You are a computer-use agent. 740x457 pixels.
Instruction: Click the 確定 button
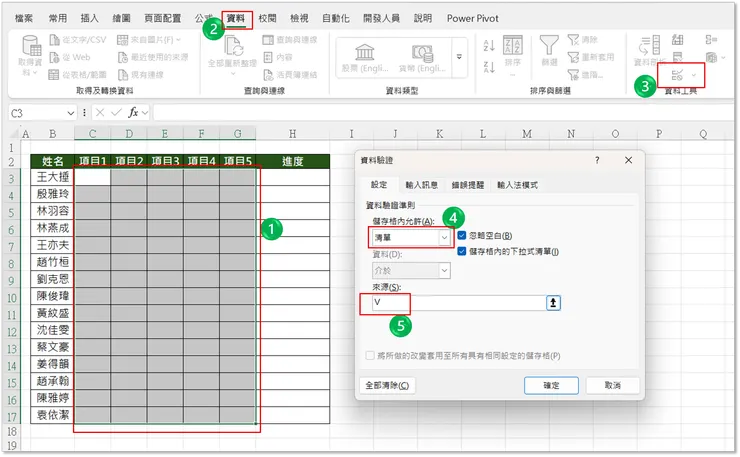(551, 385)
